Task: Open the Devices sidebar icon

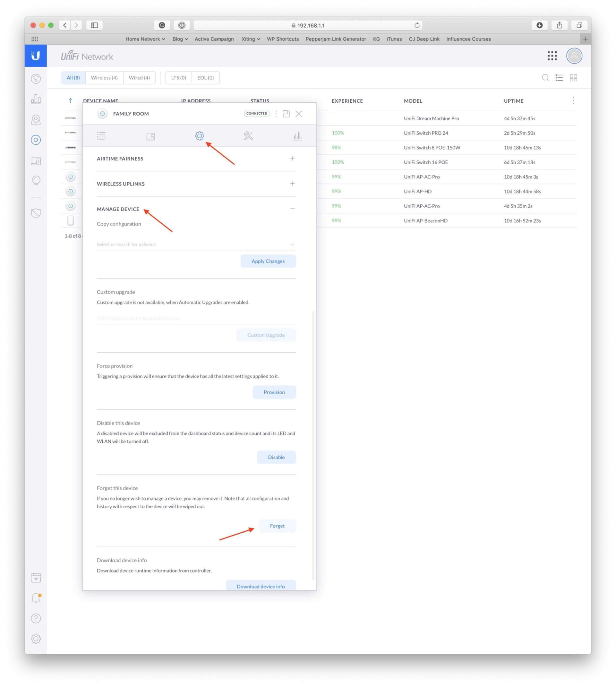Action: point(36,140)
